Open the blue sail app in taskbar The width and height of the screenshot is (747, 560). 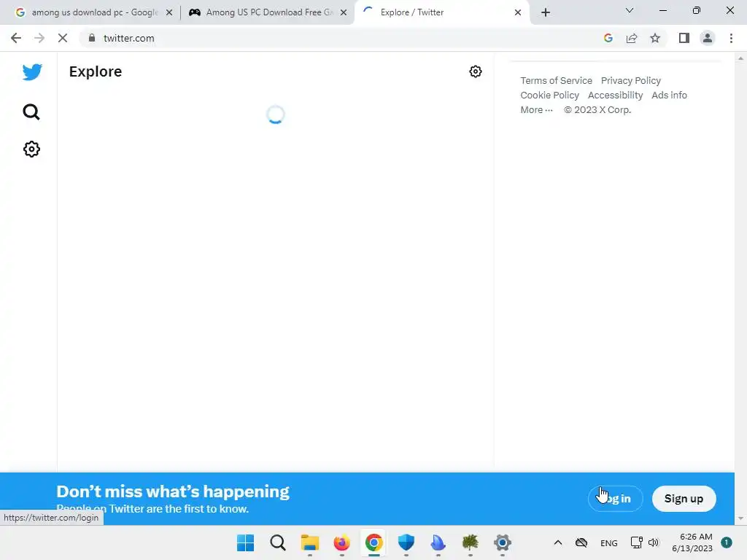point(438,542)
